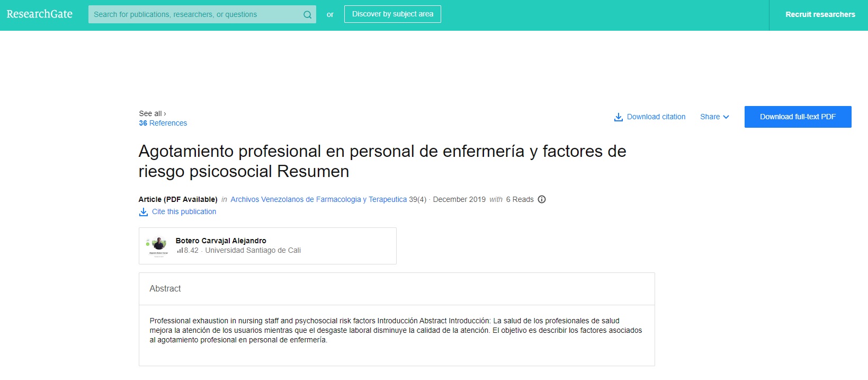Click Universidad Santiago de Cali affiliation
This screenshot has height=380, width=868.
pos(253,251)
